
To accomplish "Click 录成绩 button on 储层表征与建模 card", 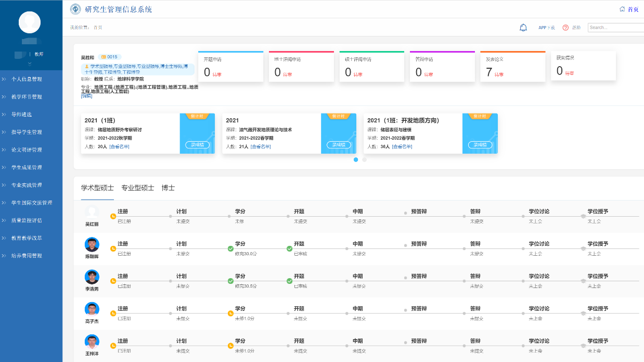I will point(480,145).
